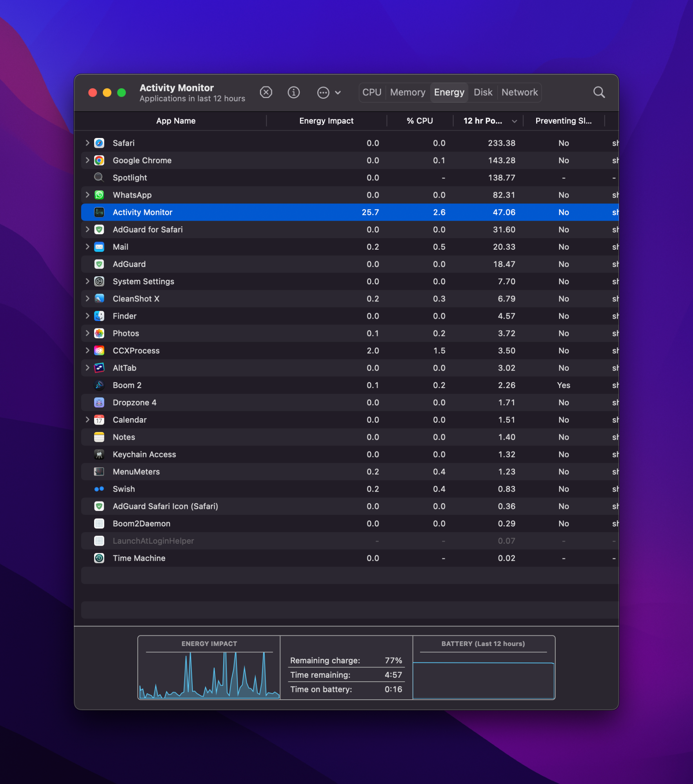The height and width of the screenshot is (784, 693).
Task: Click the Finder face icon
Action: 99,316
